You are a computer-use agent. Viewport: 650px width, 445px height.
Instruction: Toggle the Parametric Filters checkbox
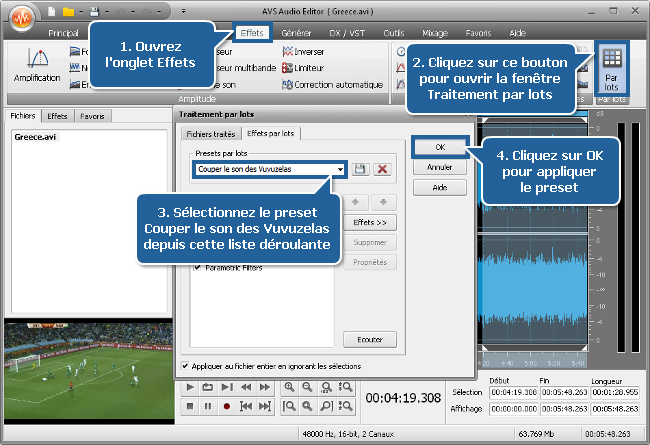tap(197, 268)
